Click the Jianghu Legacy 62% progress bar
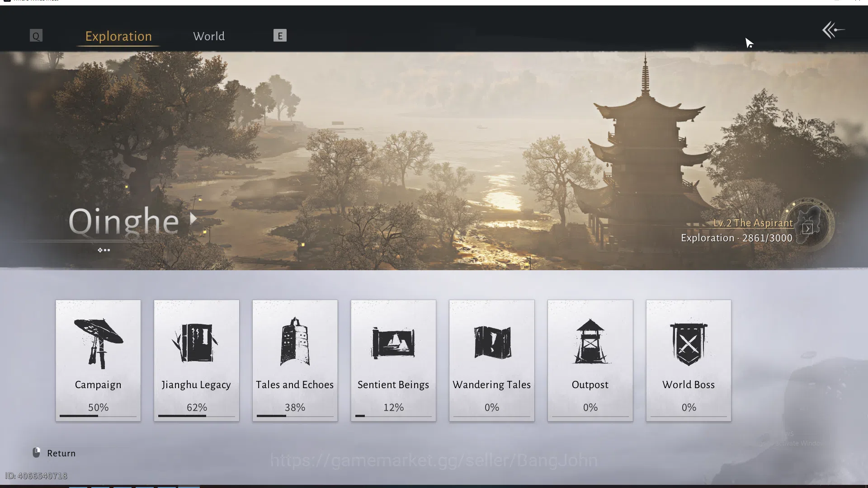This screenshot has width=868, height=488. coord(197,416)
